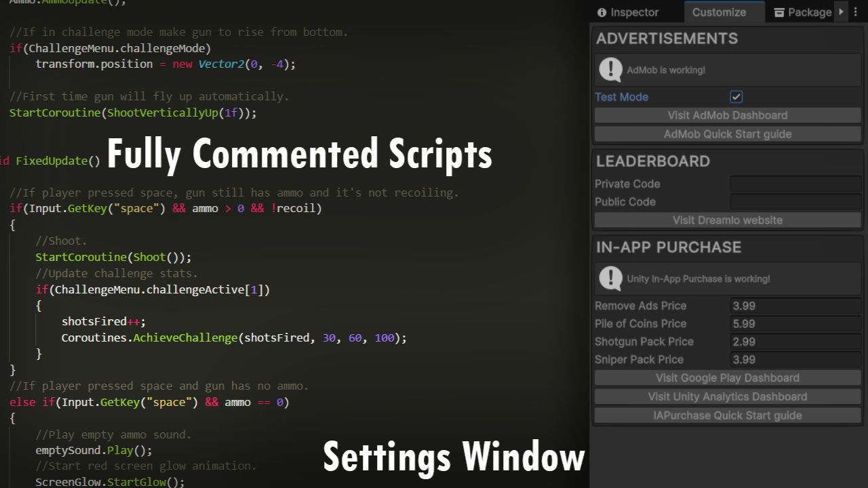Open the AdMob Quick Start guide

coord(727,134)
